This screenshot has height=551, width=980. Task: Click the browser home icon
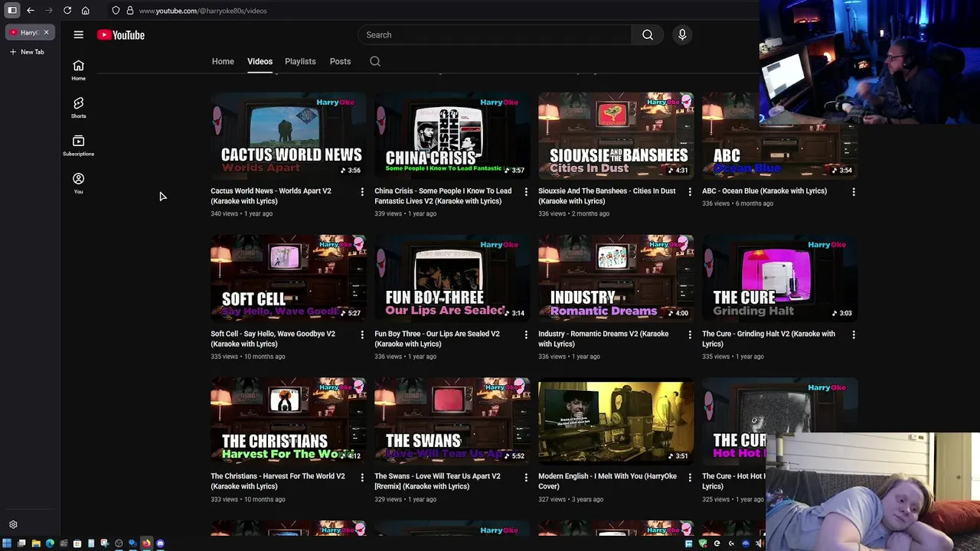click(x=86, y=11)
